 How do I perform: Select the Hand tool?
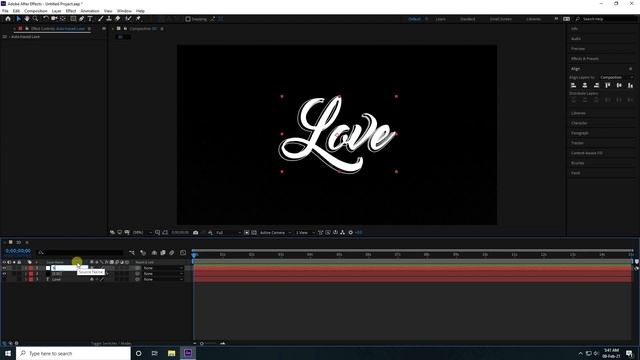27,19
